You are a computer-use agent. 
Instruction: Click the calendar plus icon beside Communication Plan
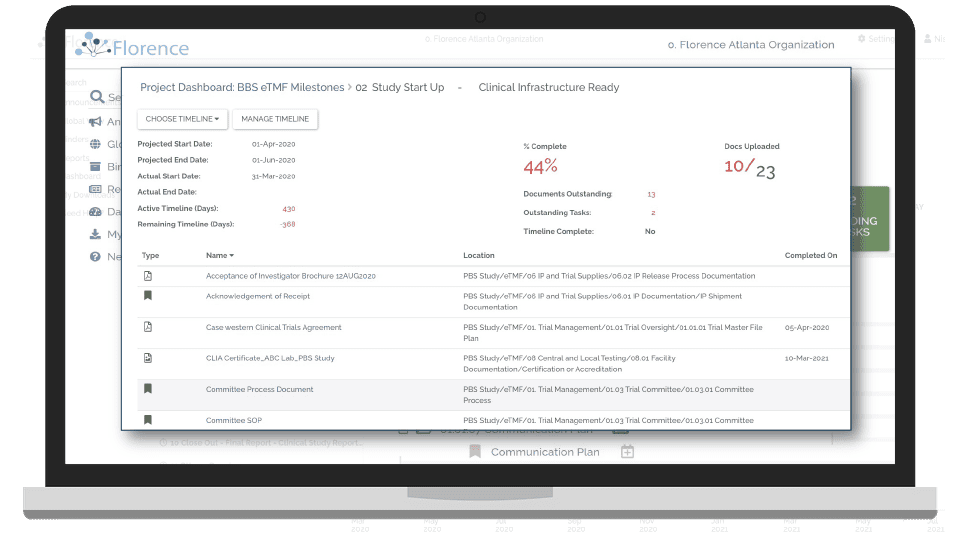(x=627, y=452)
